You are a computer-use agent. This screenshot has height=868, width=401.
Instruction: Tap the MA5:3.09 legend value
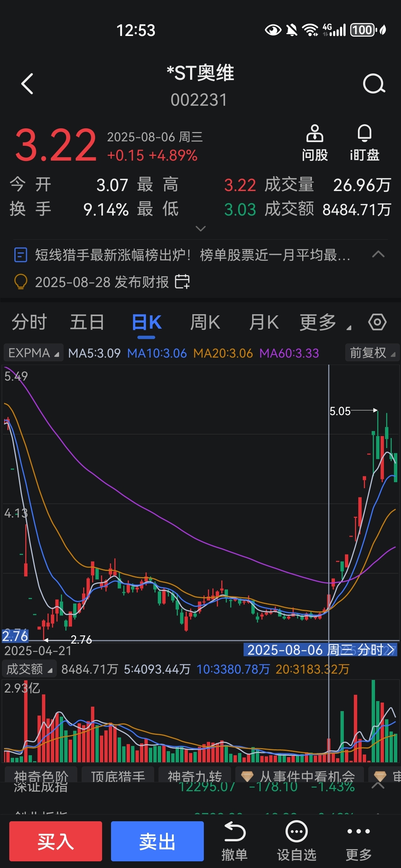(x=94, y=353)
